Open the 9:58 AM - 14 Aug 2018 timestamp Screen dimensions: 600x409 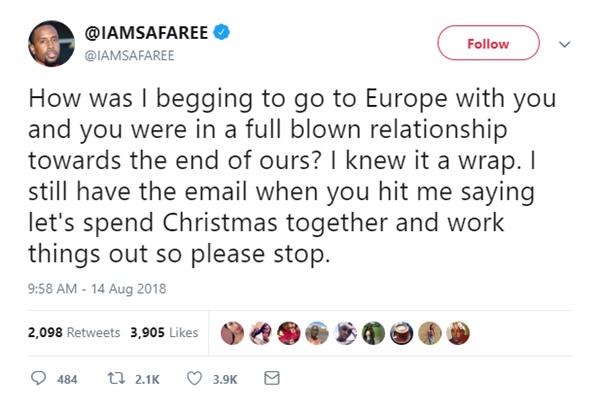(93, 288)
